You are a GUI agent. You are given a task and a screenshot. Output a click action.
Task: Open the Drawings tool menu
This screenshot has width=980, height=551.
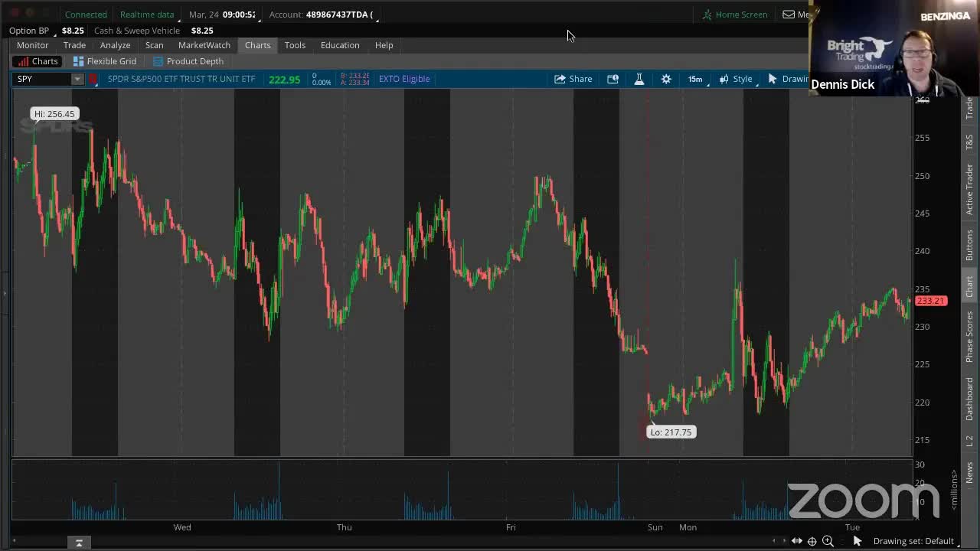coord(789,79)
